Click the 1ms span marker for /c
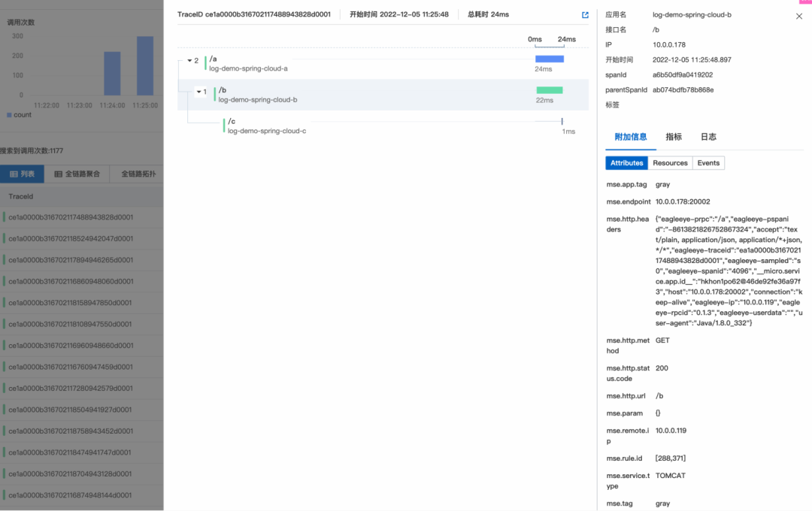The height and width of the screenshot is (511, 812). pyautogui.click(x=562, y=121)
